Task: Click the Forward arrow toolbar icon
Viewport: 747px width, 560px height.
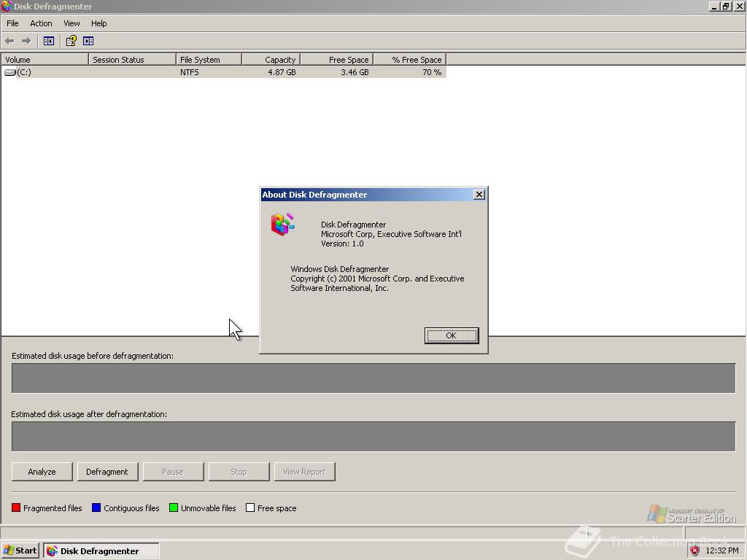Action: (x=26, y=41)
